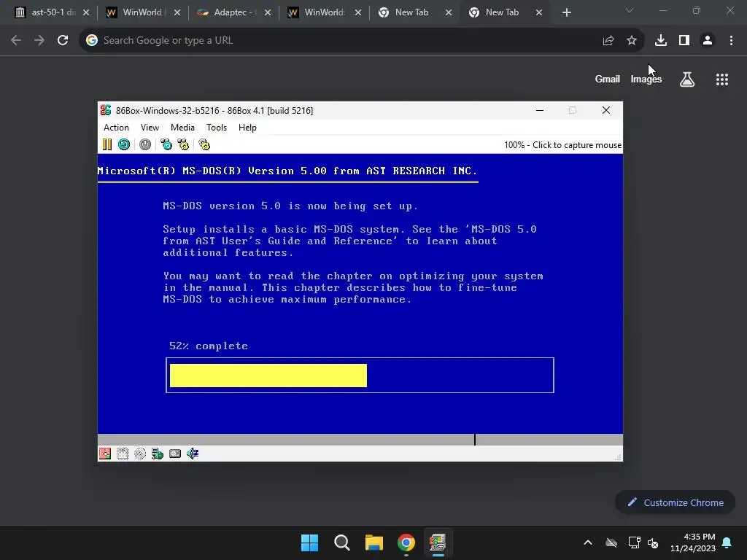The image size is (747, 560).
Task: Open the clock and date panel
Action: [693, 542]
